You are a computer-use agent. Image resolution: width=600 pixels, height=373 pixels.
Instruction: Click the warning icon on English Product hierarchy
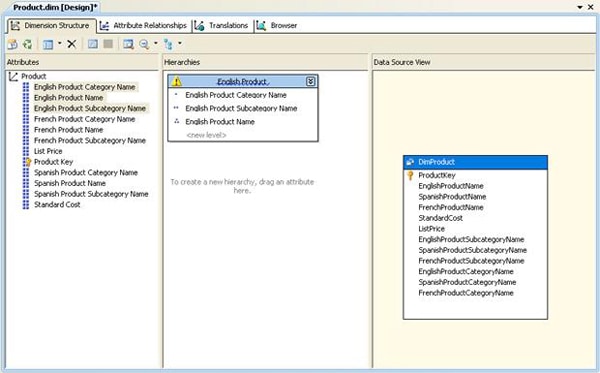(176, 81)
